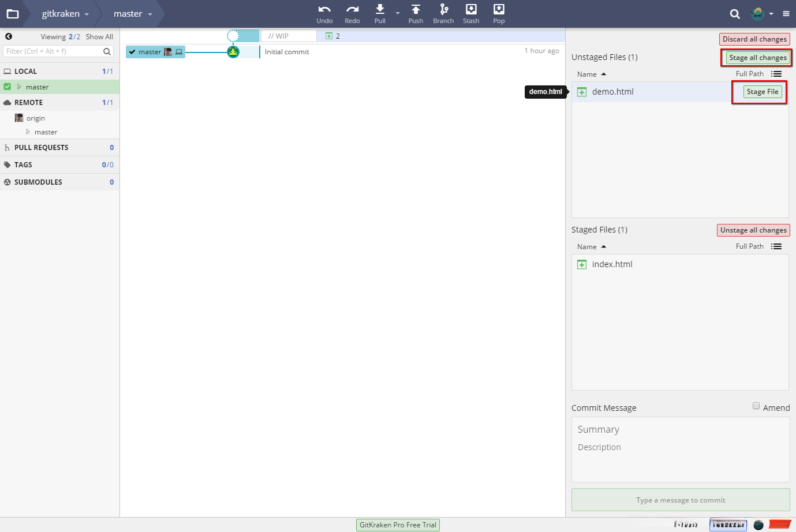Toggle Full Path for staged files
This screenshot has width=796, height=532.
tap(749, 246)
